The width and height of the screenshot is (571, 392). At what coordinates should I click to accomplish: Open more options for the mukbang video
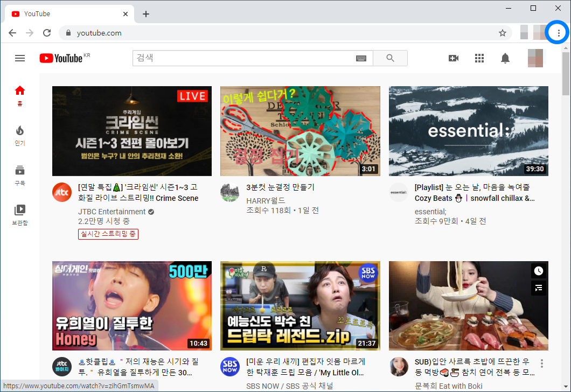click(x=542, y=363)
